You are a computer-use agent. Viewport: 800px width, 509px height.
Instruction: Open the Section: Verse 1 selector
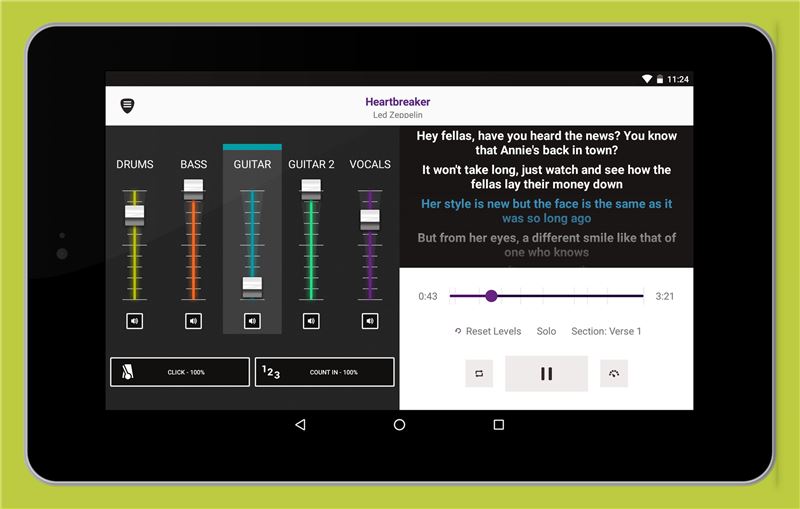click(x=606, y=331)
